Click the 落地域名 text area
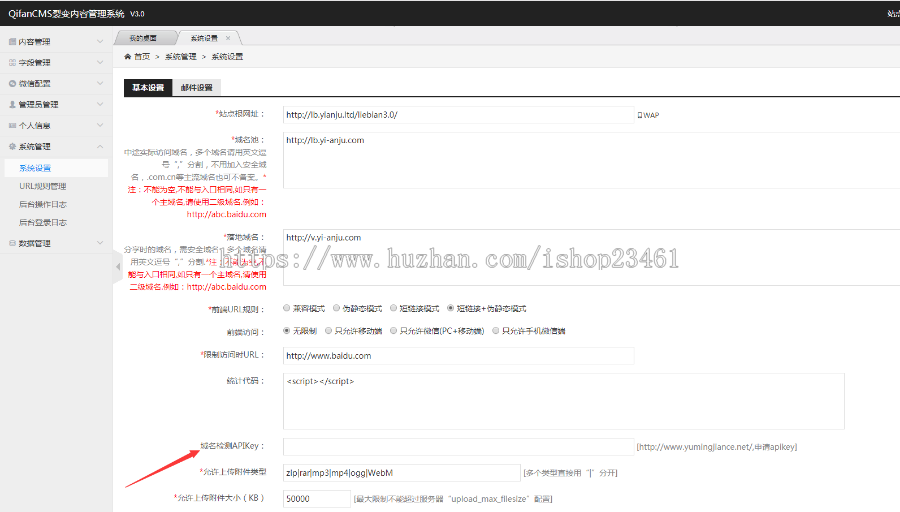The height and width of the screenshot is (512, 900). tap(592, 257)
